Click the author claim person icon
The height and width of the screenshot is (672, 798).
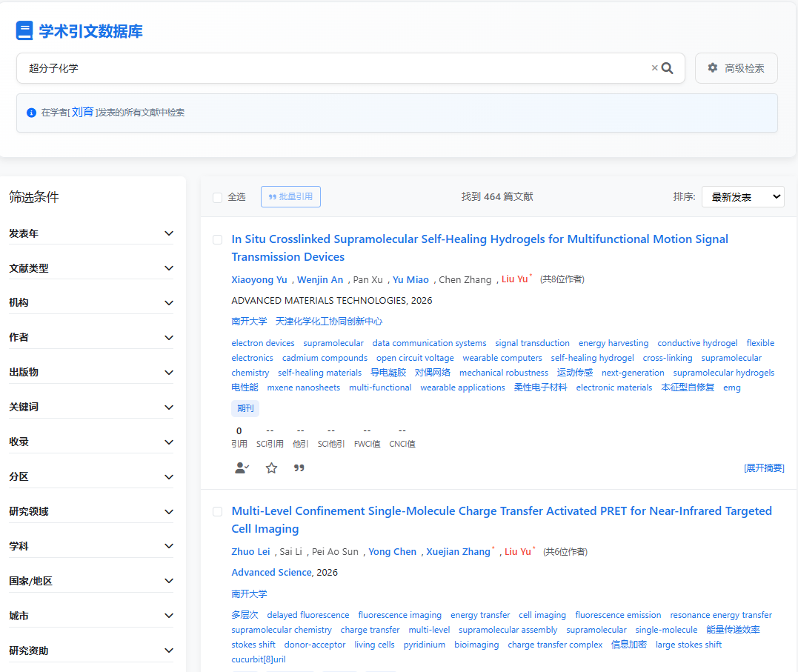click(x=242, y=468)
